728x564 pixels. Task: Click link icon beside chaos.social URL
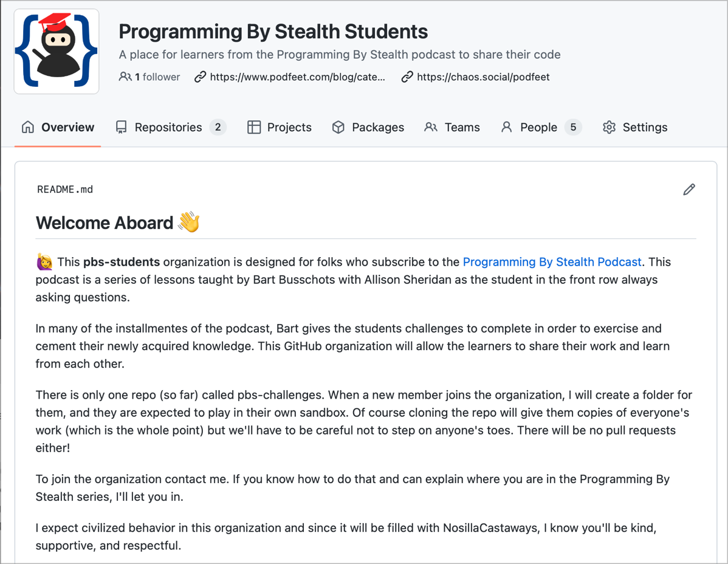[407, 77]
